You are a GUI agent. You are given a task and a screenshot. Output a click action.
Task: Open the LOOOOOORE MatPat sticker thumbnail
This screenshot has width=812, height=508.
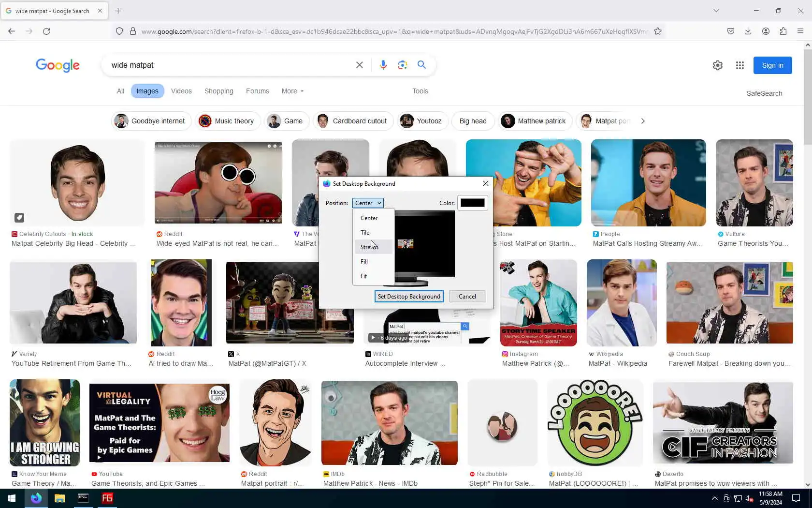(595, 423)
